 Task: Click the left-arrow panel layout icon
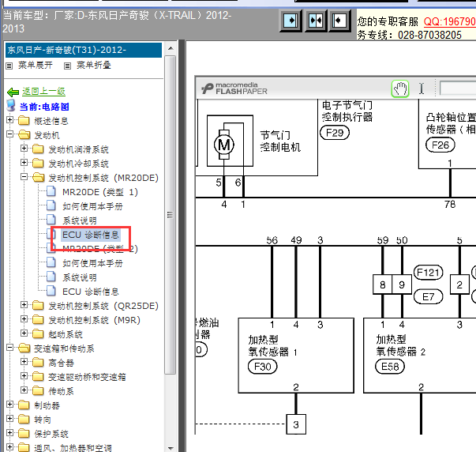[x=339, y=21]
